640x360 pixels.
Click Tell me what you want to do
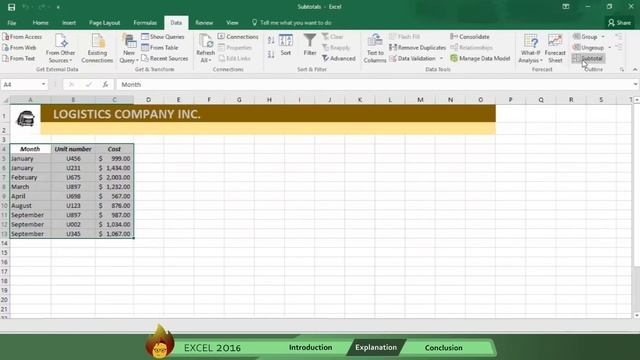(x=291, y=23)
